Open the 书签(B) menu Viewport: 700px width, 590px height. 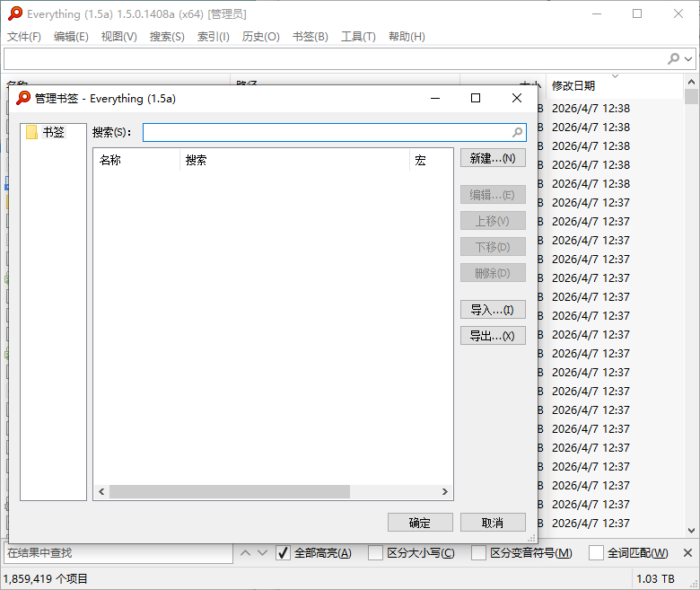pos(311,37)
